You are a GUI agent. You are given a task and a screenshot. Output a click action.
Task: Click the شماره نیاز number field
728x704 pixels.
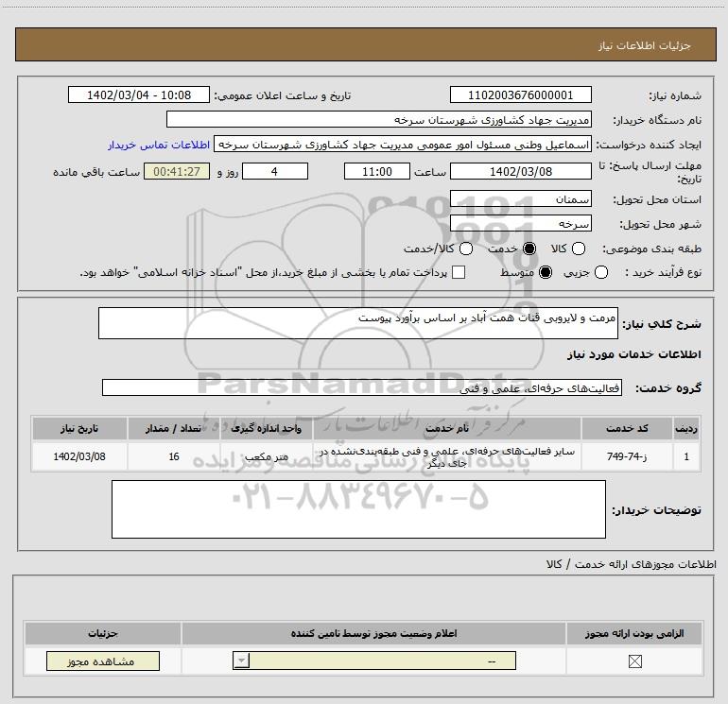click(520, 94)
